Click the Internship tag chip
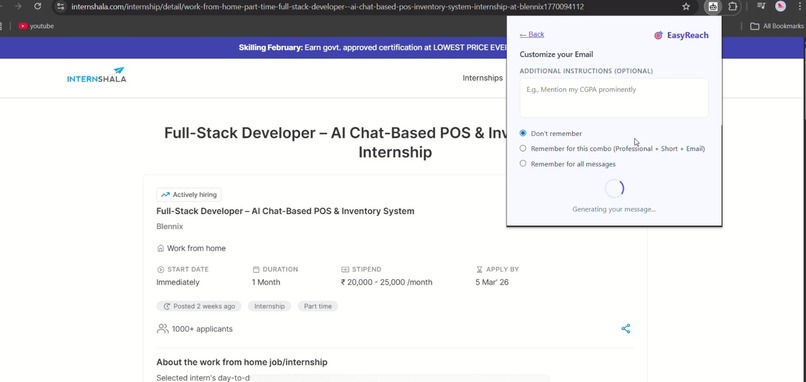The width and height of the screenshot is (806, 382). (x=269, y=306)
